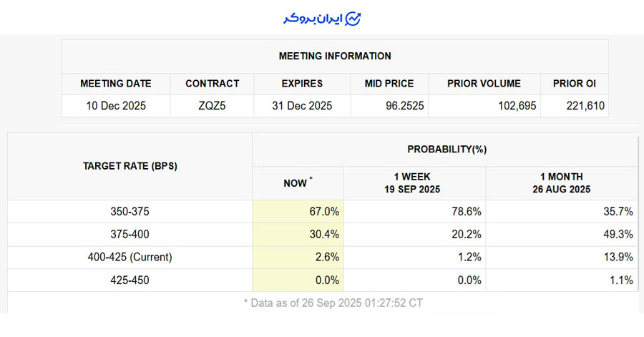The height and width of the screenshot is (337, 644).
Task: Click the 1 MONTH 26 AUG 2025 header
Action: click(561, 183)
